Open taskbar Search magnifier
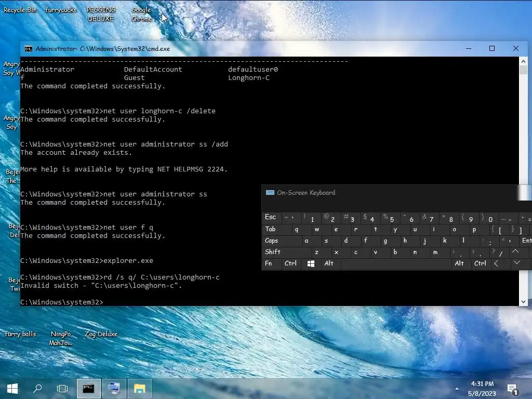The height and width of the screenshot is (399, 532). click(37, 389)
